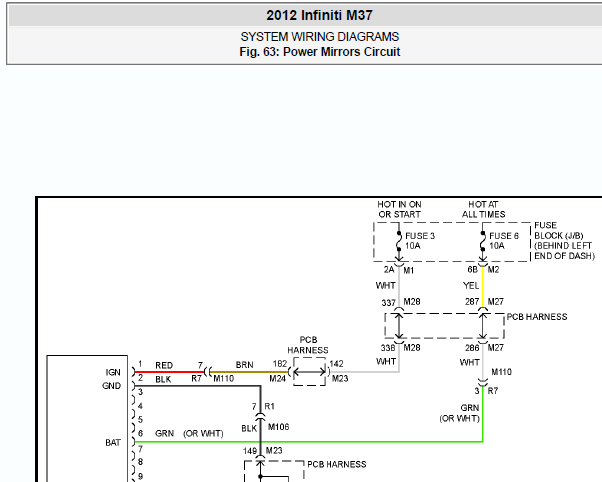Click the 'BLK' label on pin 2 wire
The image size is (602, 482).
point(163,380)
